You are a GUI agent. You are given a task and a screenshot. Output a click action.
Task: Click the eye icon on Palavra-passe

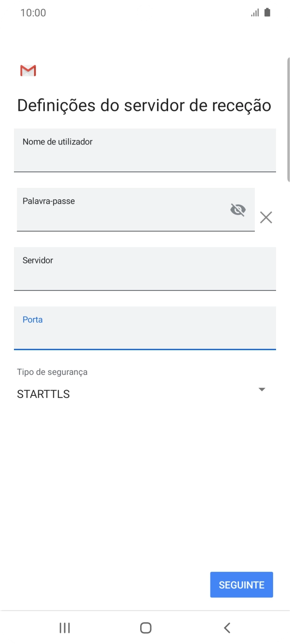238,210
